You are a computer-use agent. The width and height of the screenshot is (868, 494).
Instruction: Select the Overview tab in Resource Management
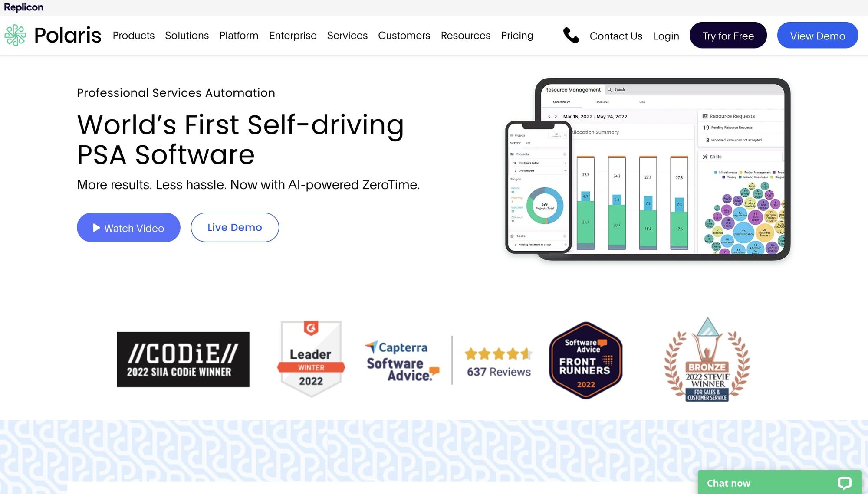pyautogui.click(x=561, y=101)
